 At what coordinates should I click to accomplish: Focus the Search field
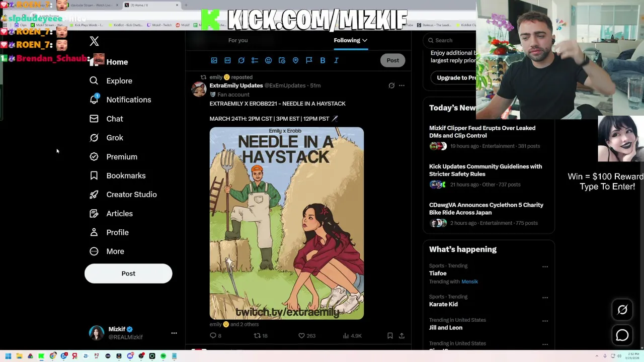click(x=450, y=40)
